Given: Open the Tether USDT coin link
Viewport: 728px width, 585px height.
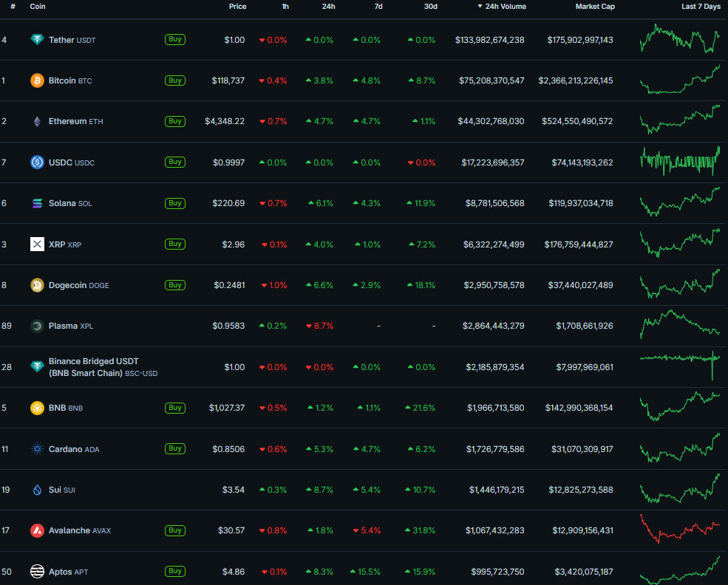Looking at the screenshot, I should tap(72, 41).
